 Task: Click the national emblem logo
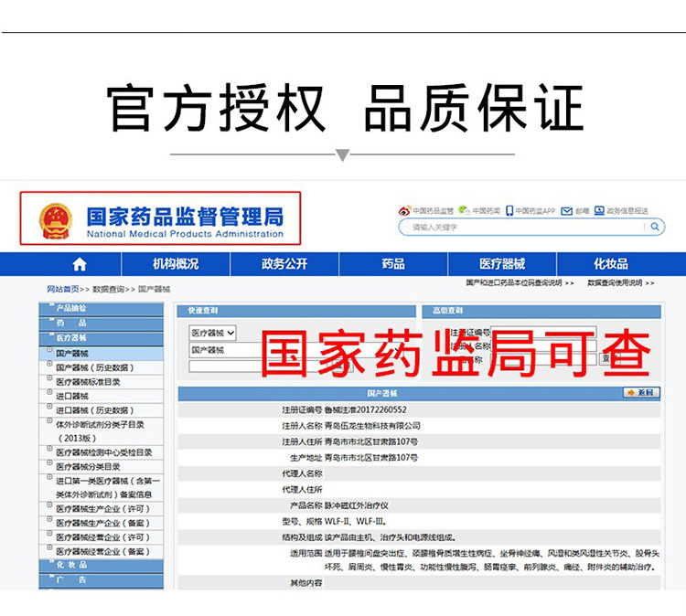[56, 221]
